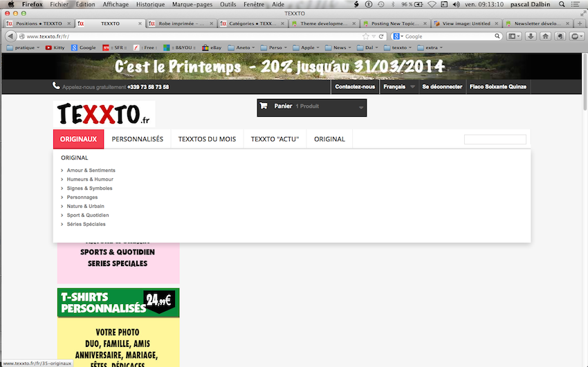
Task: Click the TEXXTO.fr logo
Action: coord(104,114)
